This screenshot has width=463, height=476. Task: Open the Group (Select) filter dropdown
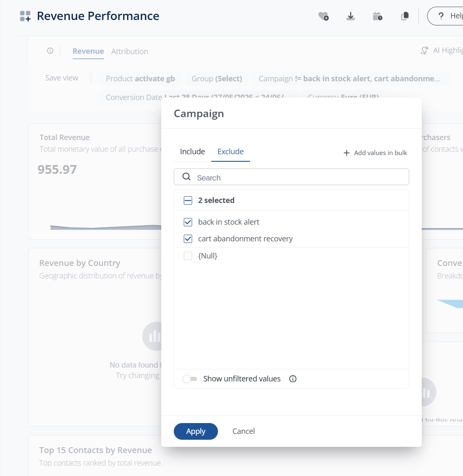217,79
